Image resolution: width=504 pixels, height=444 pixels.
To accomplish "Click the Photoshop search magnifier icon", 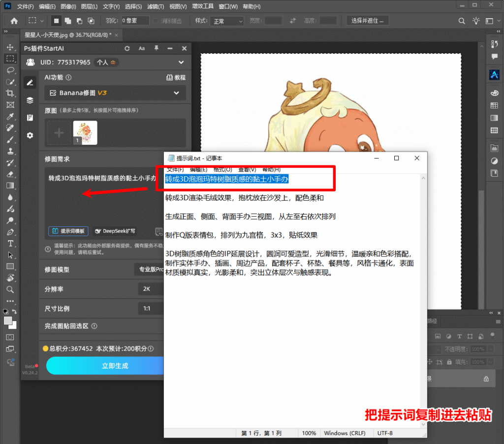I will click(x=462, y=21).
